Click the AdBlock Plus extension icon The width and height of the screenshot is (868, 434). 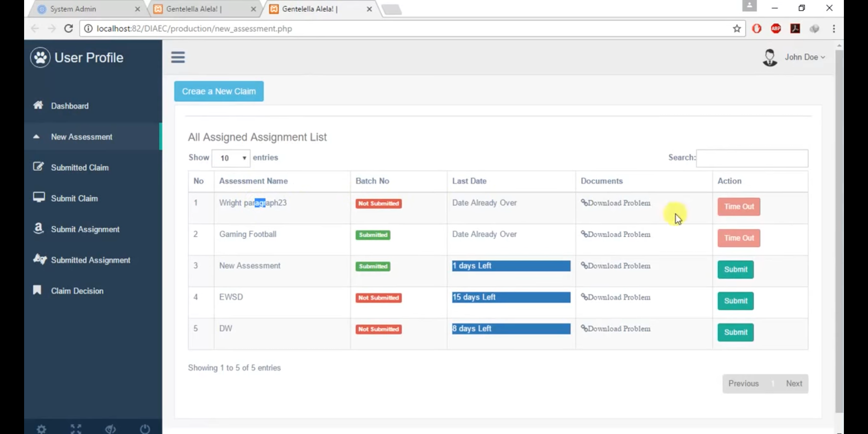(776, 29)
